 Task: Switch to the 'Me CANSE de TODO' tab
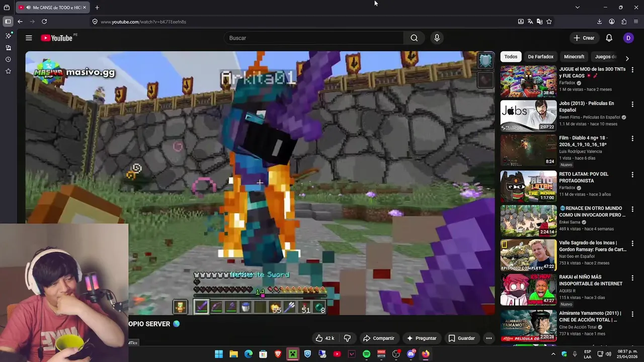pos(52,8)
